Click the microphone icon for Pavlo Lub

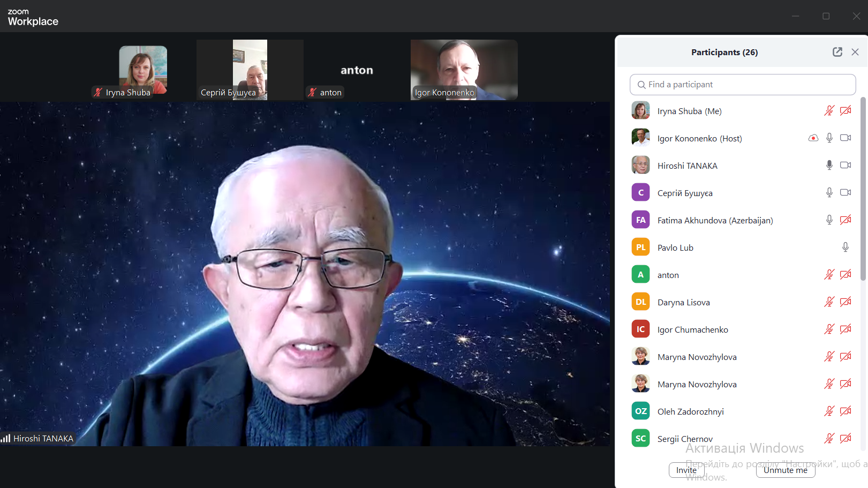846,247
